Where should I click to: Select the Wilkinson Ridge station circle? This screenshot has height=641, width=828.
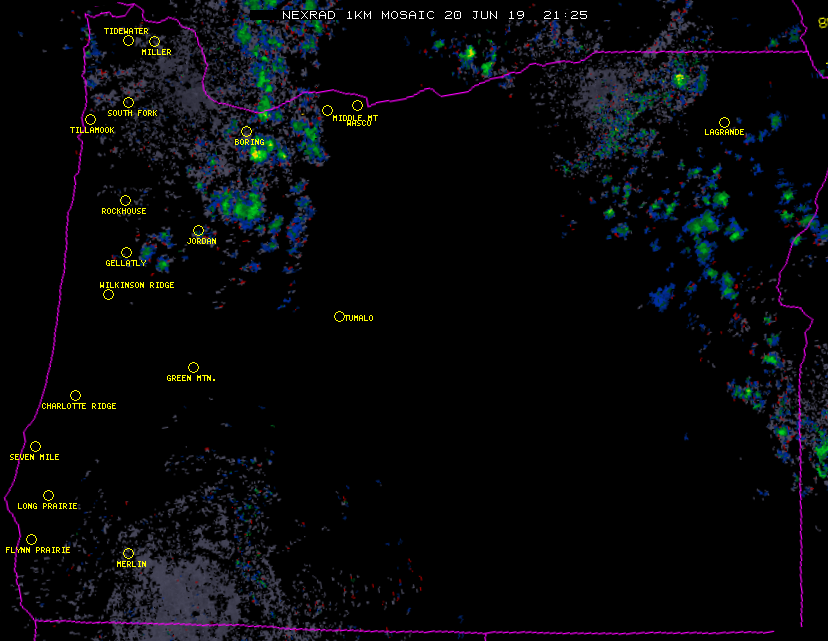click(108, 294)
